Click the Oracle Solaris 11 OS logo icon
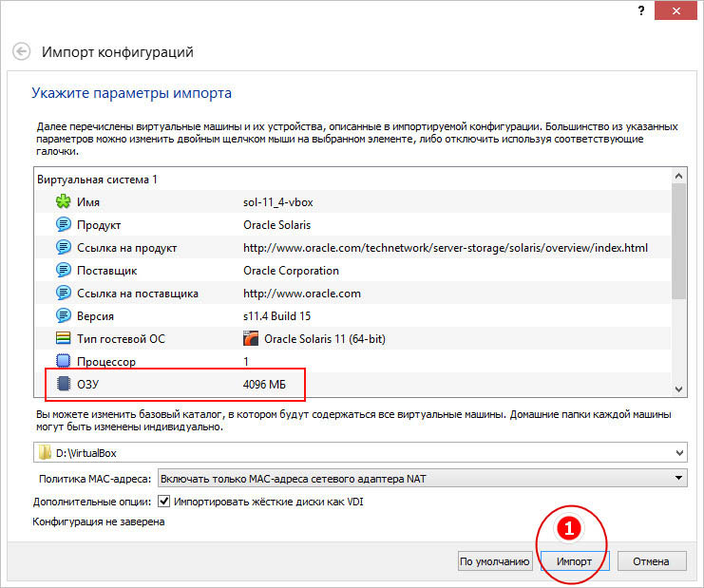 (251, 338)
